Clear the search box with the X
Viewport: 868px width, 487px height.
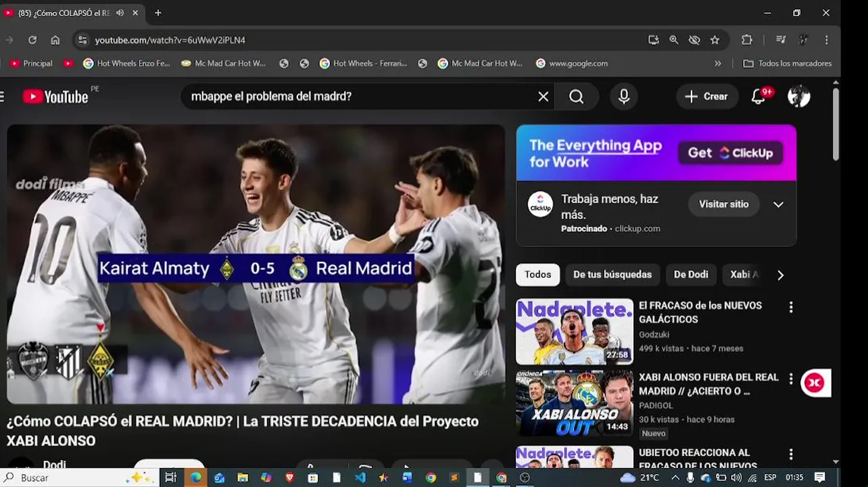point(543,97)
